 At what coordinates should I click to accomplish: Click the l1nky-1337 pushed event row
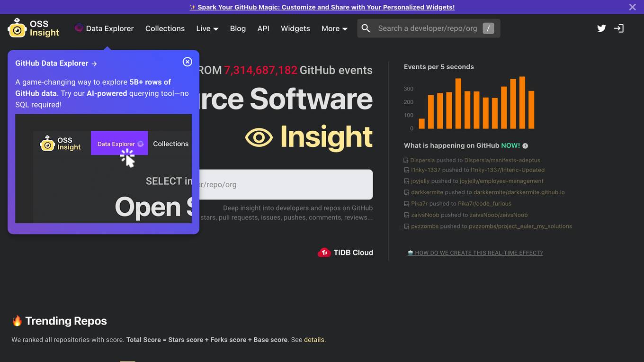pos(474,170)
